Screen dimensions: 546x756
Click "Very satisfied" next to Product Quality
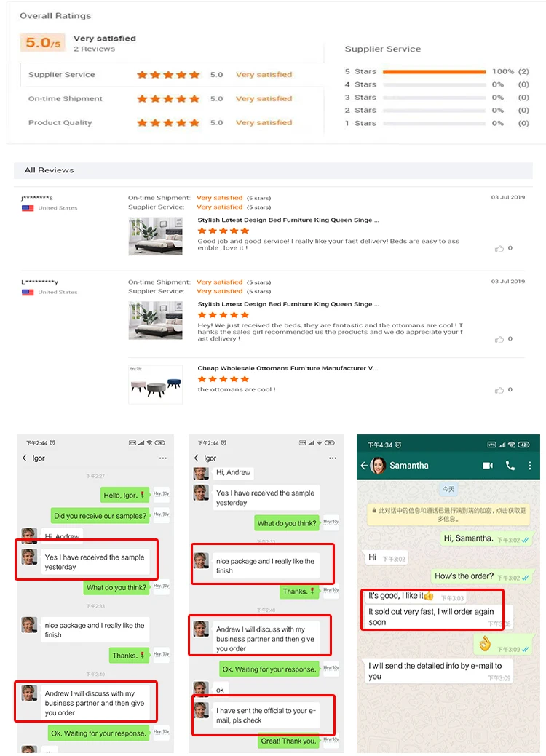(264, 122)
